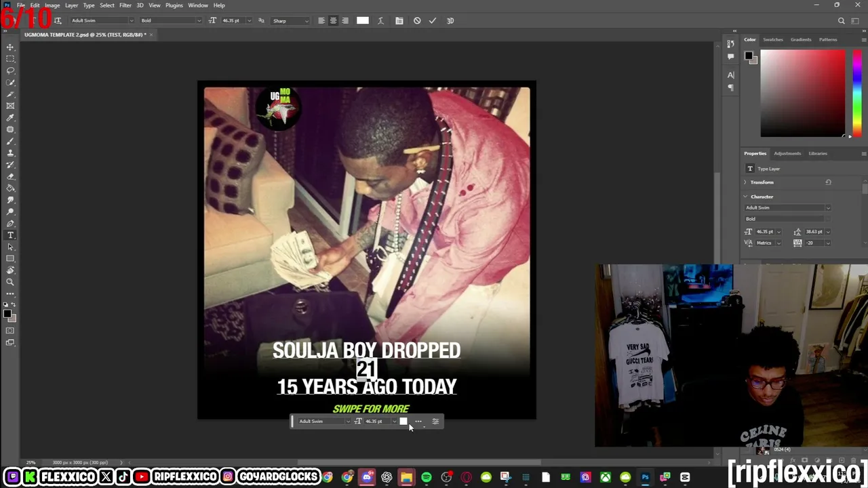Image resolution: width=868 pixels, height=488 pixels.
Task: Click the text color swatch in options bar
Action: [x=363, y=20]
